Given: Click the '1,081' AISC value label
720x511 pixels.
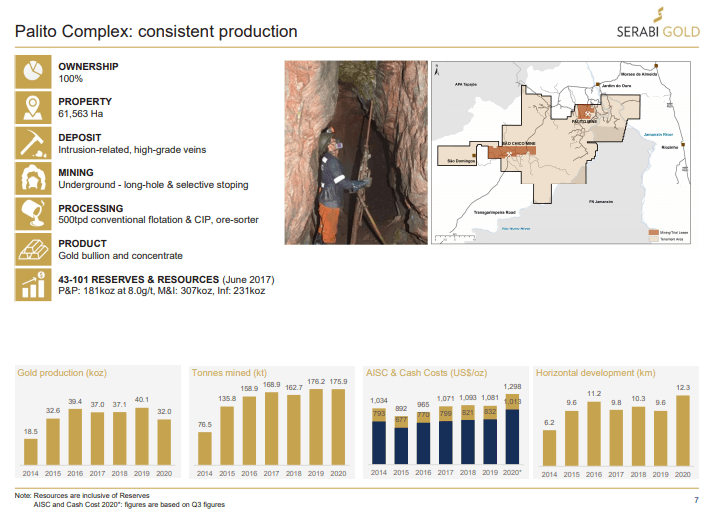Looking at the screenshot, I should click(490, 398).
